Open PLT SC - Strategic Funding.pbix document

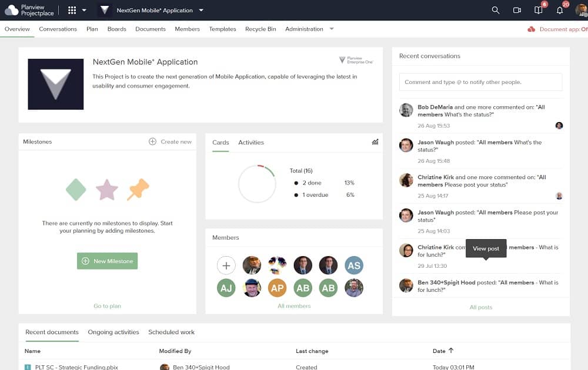(x=76, y=367)
